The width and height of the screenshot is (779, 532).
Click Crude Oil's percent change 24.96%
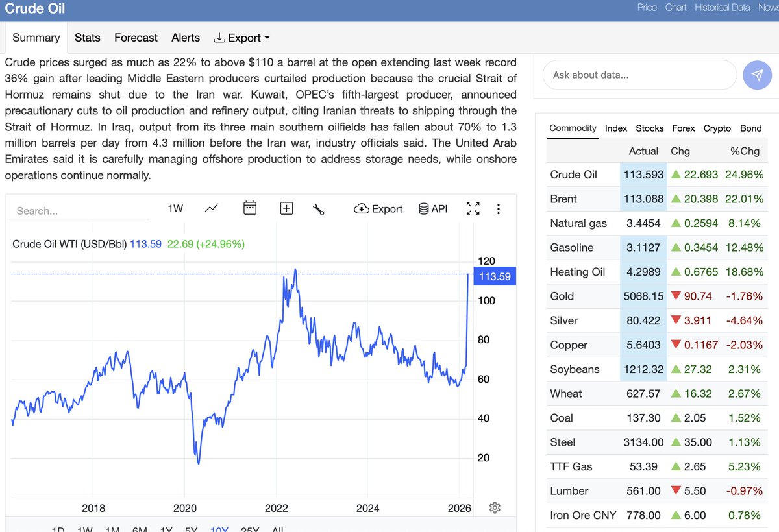(x=743, y=175)
